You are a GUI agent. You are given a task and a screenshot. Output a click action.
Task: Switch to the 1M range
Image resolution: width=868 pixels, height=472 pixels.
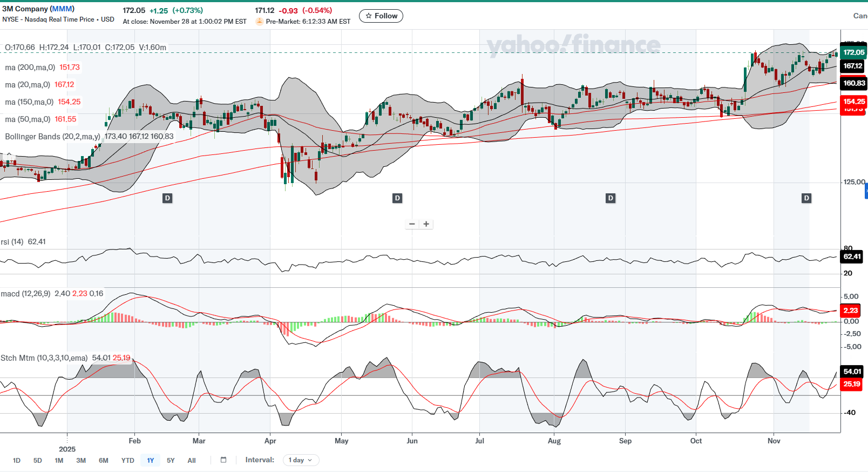(x=59, y=461)
